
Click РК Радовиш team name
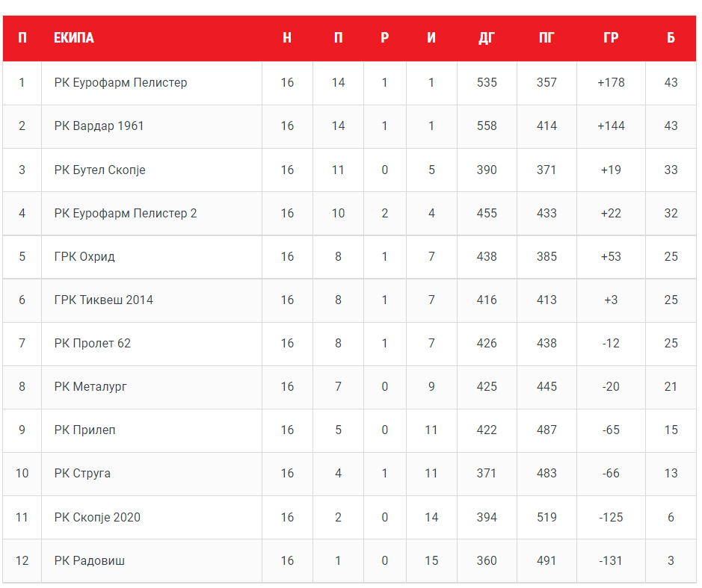pos(89,560)
